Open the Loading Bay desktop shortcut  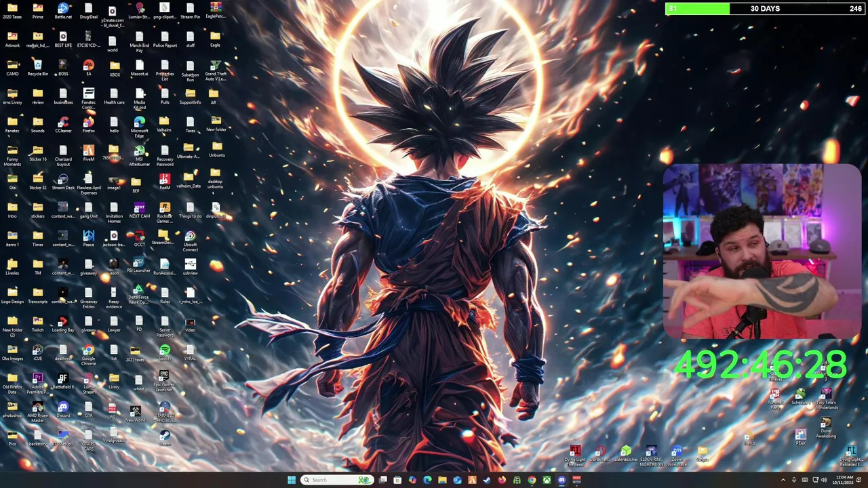click(63, 324)
